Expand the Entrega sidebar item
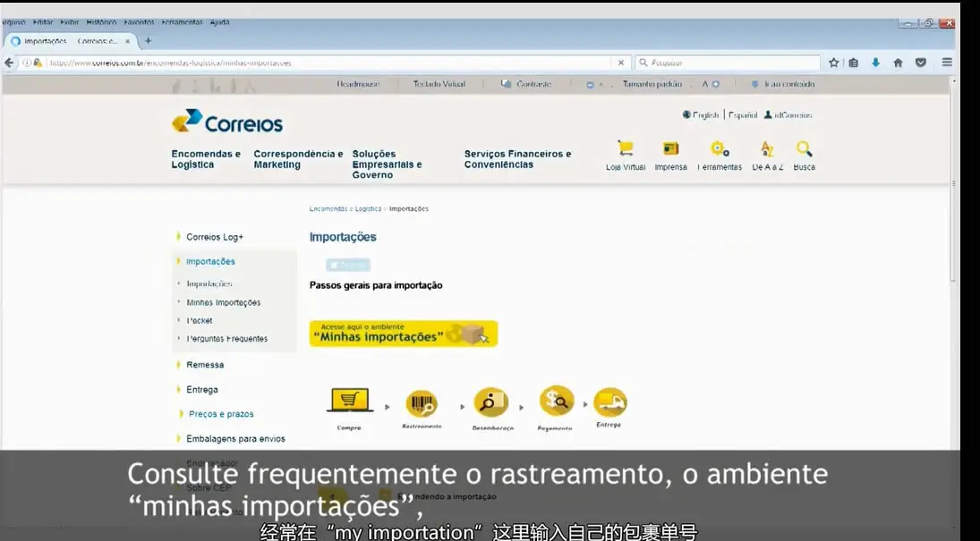Image resolution: width=980 pixels, height=541 pixels. 202,389
